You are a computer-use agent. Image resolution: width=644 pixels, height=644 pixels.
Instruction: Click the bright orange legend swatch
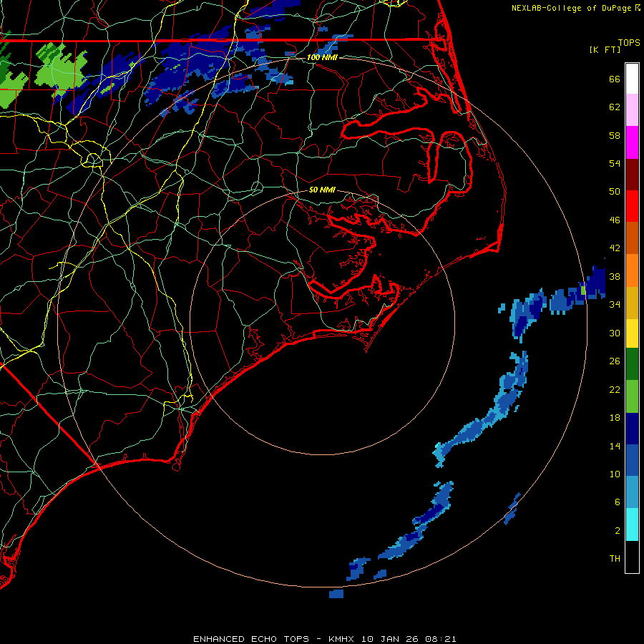pos(632,270)
